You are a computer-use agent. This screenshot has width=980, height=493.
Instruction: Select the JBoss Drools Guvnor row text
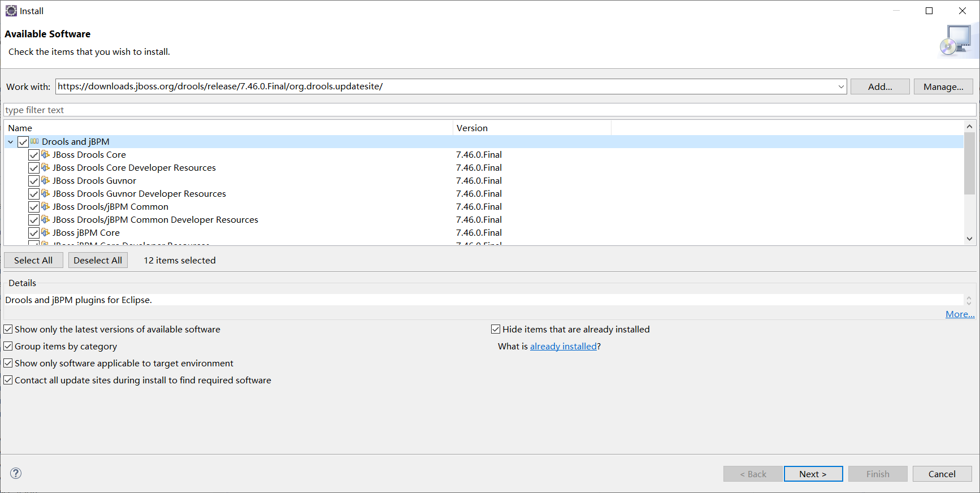[94, 180]
